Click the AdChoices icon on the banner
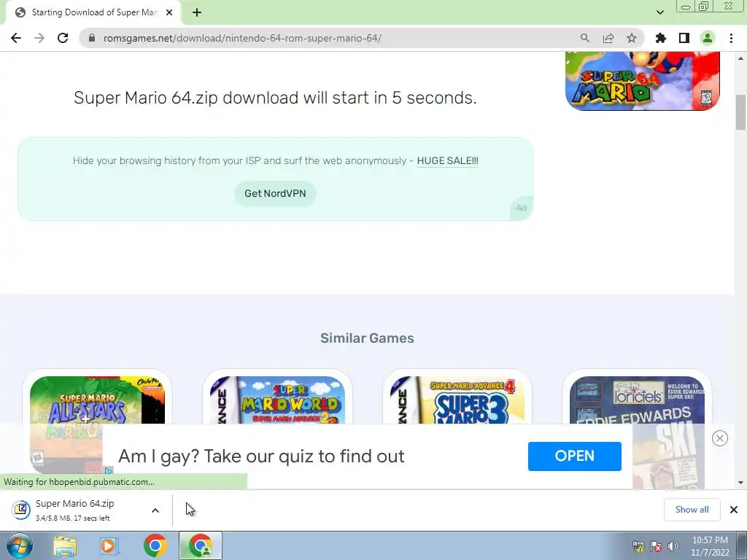Viewport: 747px width, 560px height. pyautogui.click(x=109, y=471)
